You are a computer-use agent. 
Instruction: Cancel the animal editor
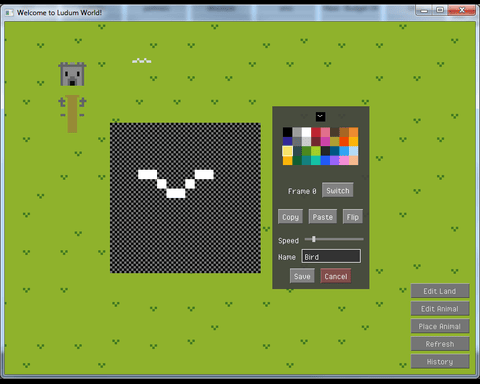[x=336, y=276]
